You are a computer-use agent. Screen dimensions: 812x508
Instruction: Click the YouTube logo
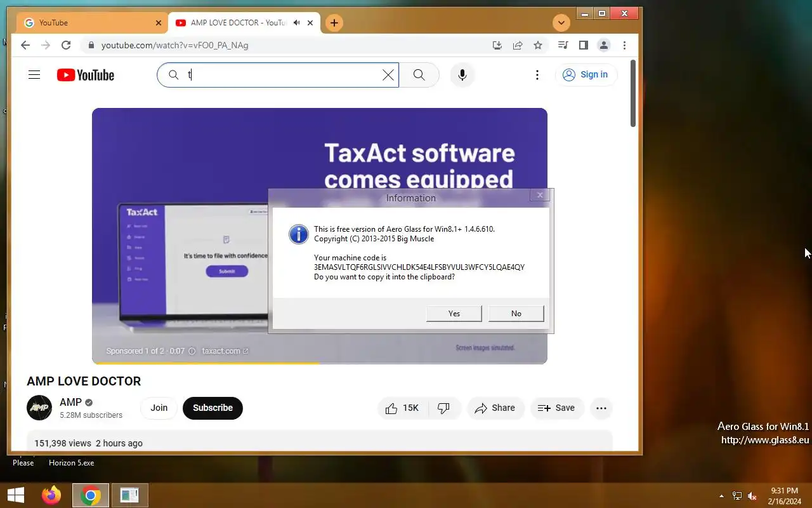click(x=86, y=75)
